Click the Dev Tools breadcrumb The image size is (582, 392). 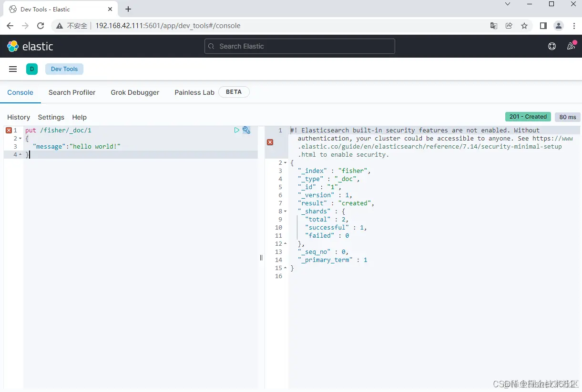click(64, 69)
